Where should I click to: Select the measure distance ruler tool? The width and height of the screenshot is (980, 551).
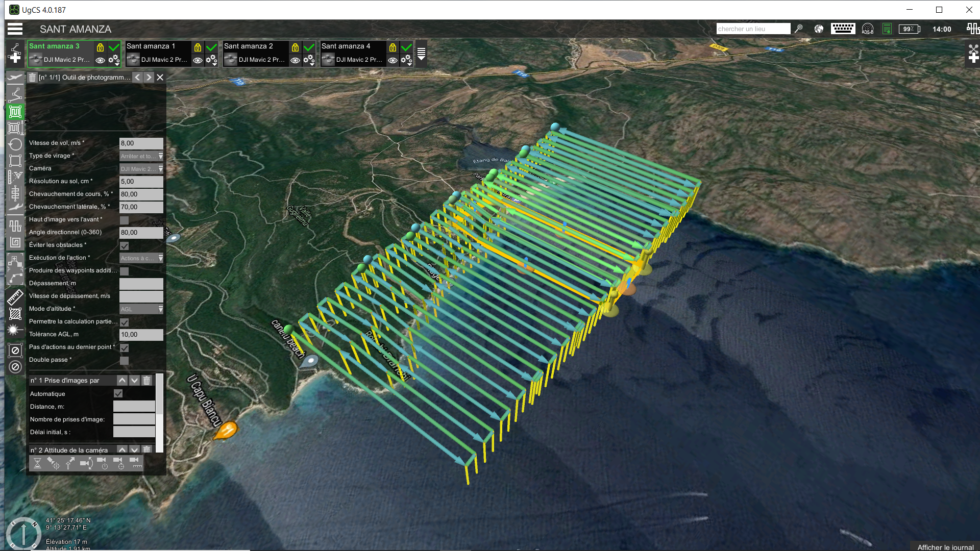click(15, 297)
